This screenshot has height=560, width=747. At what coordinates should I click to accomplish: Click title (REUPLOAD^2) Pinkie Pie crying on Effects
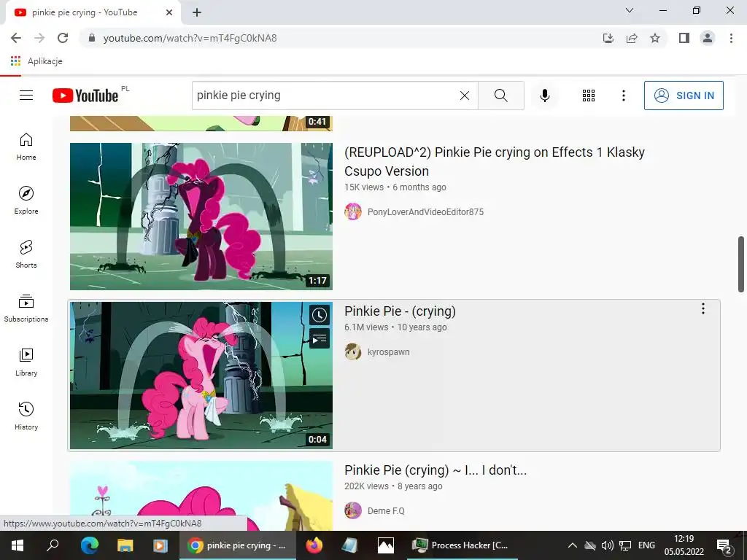click(495, 161)
